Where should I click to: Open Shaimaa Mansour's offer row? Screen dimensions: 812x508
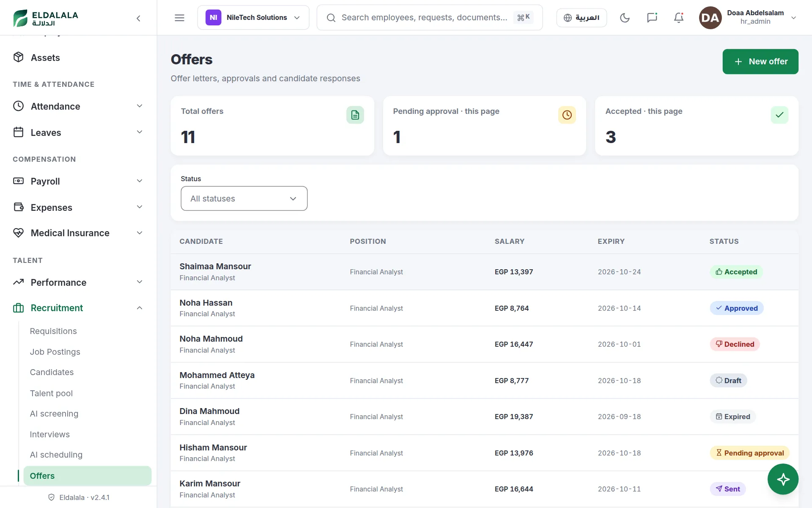(x=484, y=272)
